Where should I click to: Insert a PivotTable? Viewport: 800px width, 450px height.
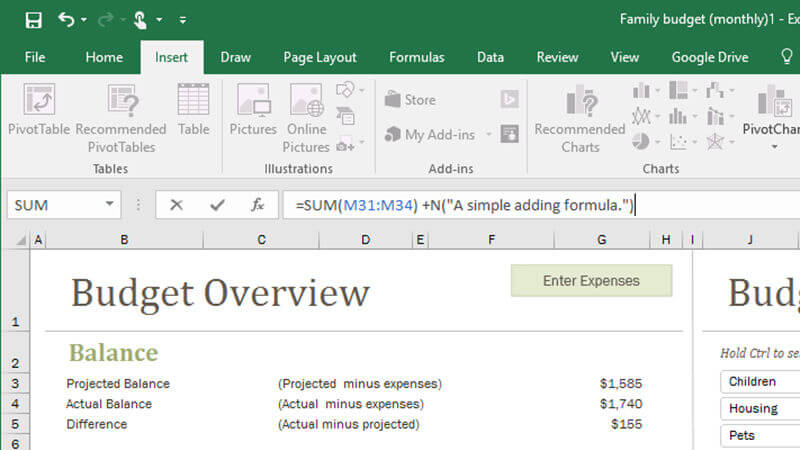click(39, 109)
